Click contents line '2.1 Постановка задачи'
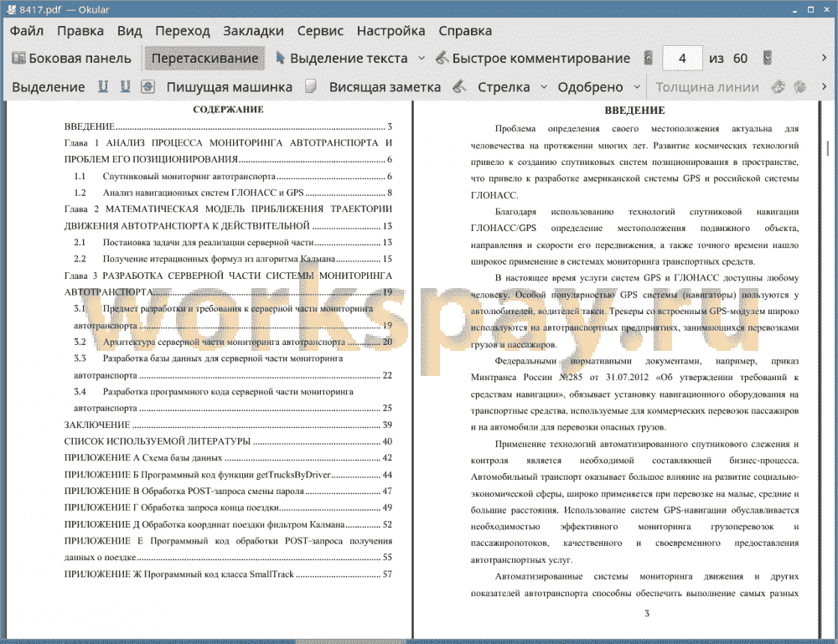This screenshot has height=644, width=838. tap(232, 242)
